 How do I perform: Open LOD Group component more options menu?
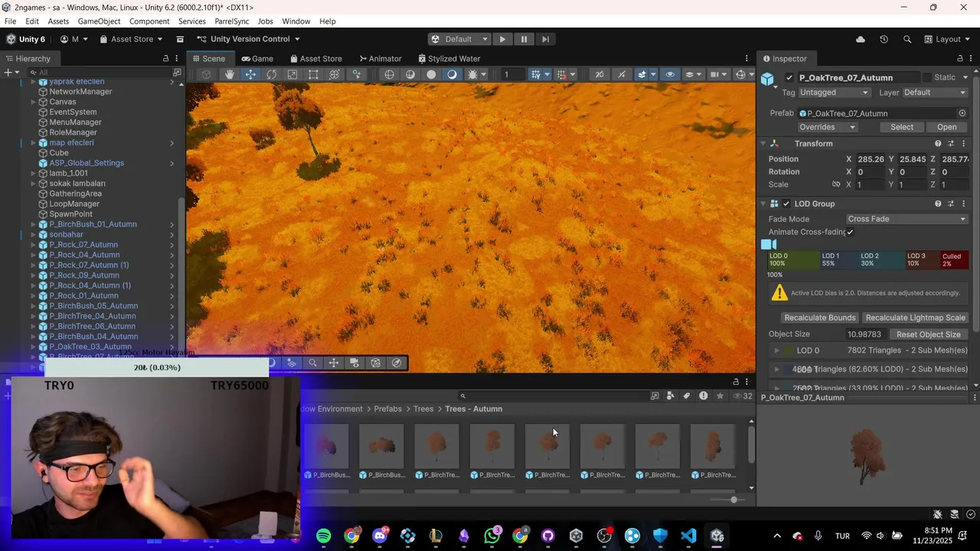[964, 204]
